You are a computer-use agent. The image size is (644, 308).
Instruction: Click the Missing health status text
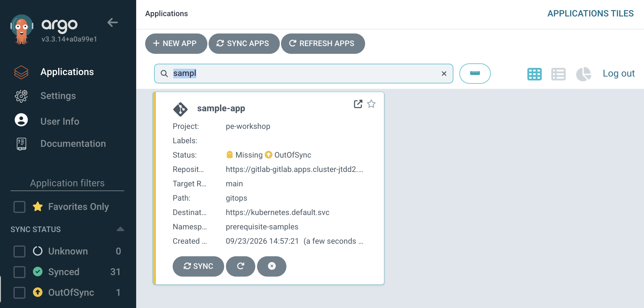(x=249, y=155)
